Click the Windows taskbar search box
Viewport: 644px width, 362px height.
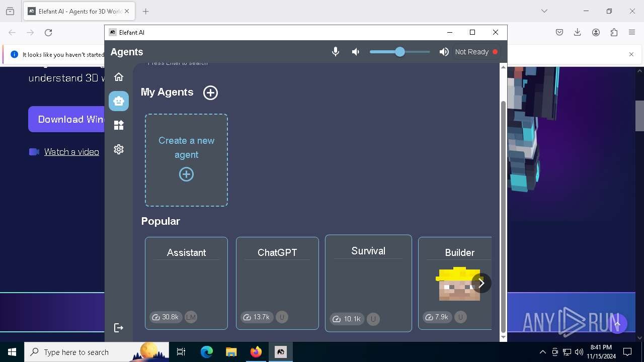97,352
